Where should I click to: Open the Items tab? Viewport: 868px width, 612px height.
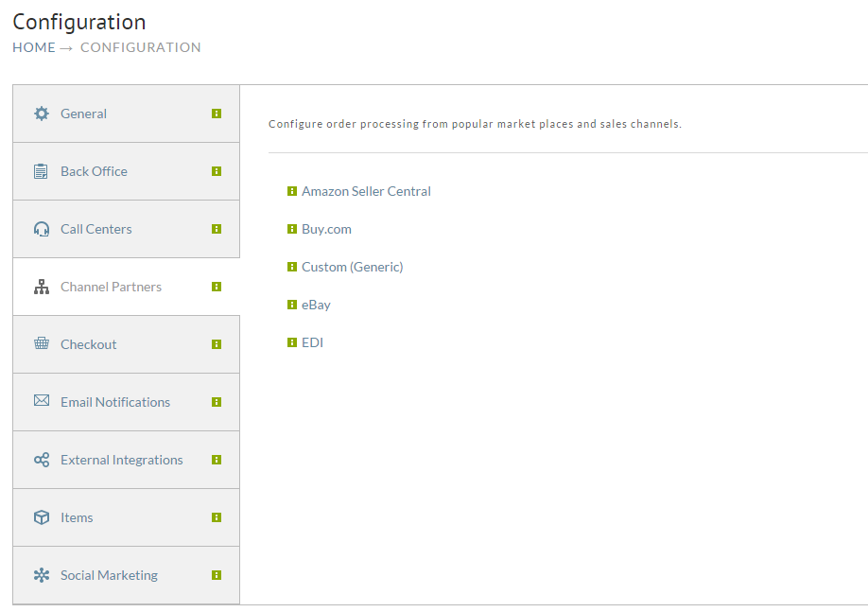point(126,517)
